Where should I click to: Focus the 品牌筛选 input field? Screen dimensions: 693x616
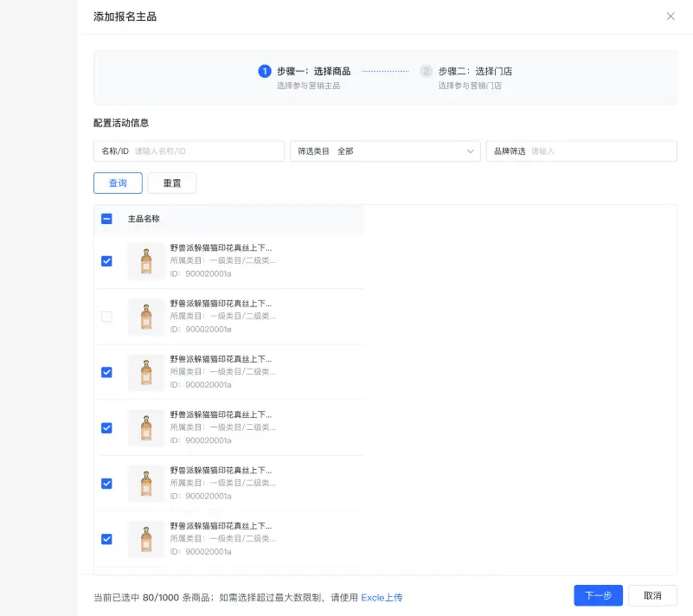[581, 151]
